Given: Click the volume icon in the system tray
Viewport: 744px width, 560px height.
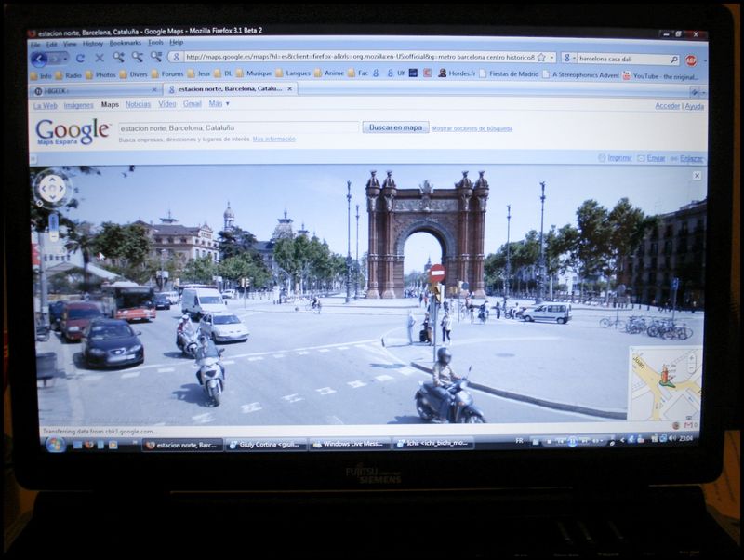Looking at the screenshot, I should [671, 438].
